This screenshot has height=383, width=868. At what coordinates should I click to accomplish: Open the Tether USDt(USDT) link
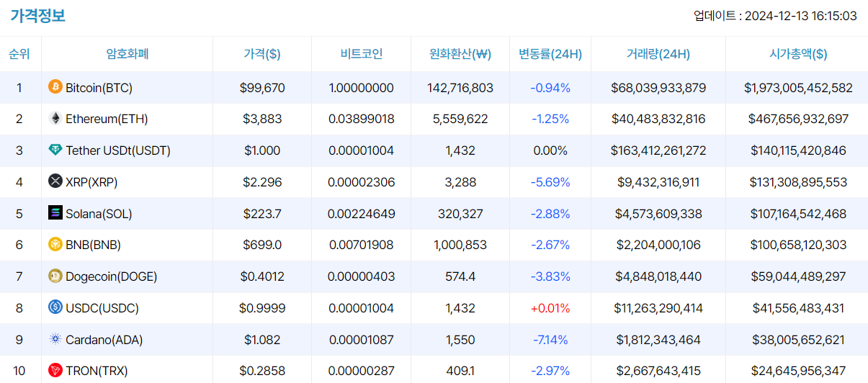[x=118, y=150]
